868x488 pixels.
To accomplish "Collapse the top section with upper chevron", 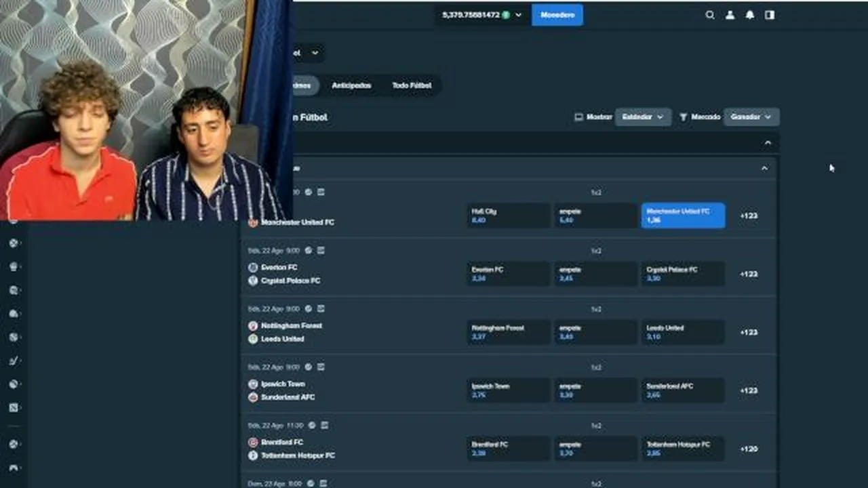I will tap(768, 143).
